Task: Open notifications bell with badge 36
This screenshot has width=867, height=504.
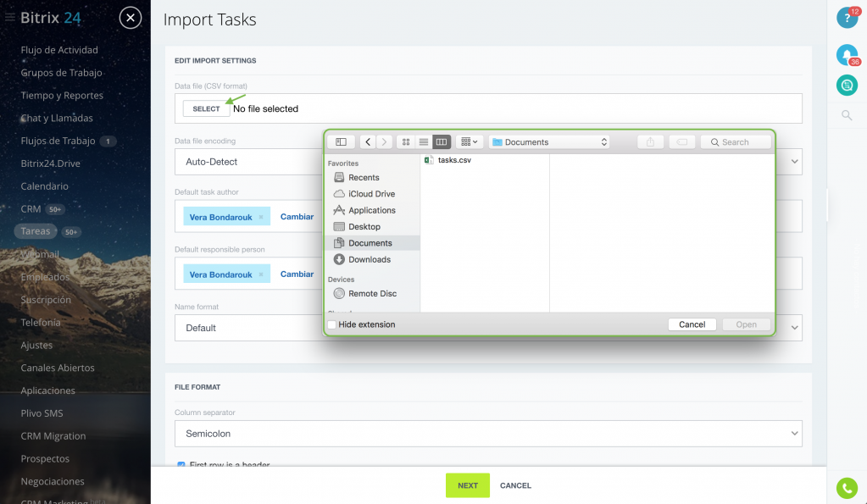Action: [x=848, y=55]
